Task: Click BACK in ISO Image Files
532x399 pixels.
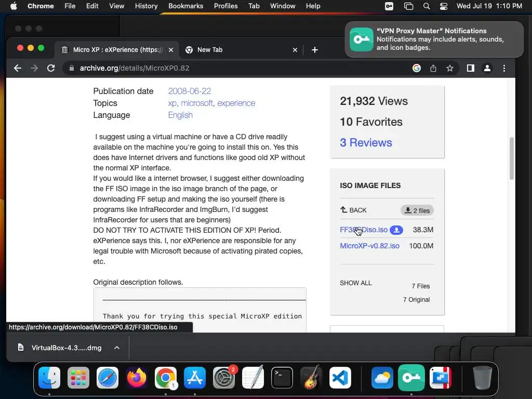Action: click(x=353, y=210)
